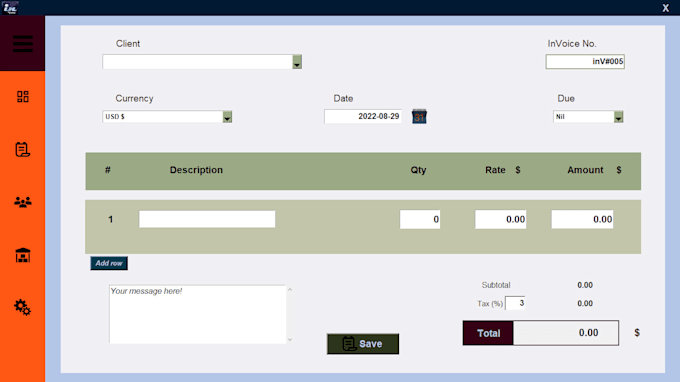Expand the Client dropdown arrow
This screenshot has width=680, height=382.
(297, 62)
